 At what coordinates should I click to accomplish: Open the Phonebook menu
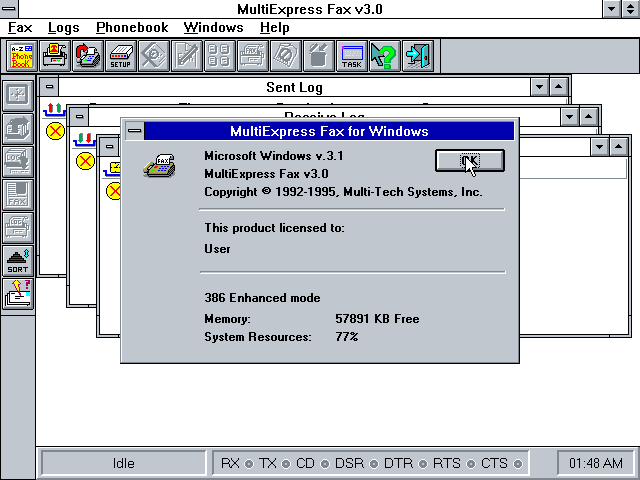coord(132,28)
